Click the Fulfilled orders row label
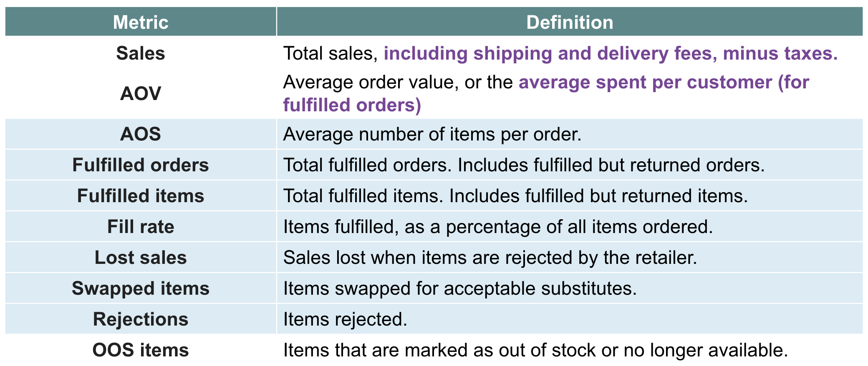Image resolution: width=868 pixels, height=366 pixels. click(141, 165)
